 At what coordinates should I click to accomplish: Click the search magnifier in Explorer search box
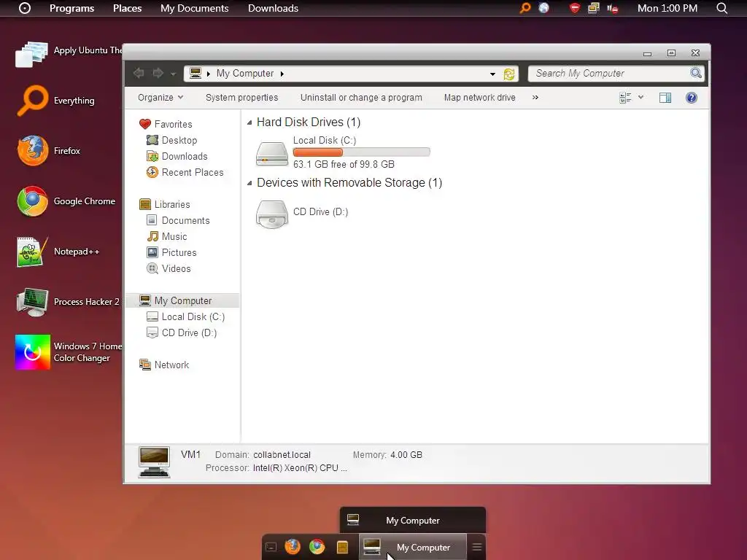(695, 74)
